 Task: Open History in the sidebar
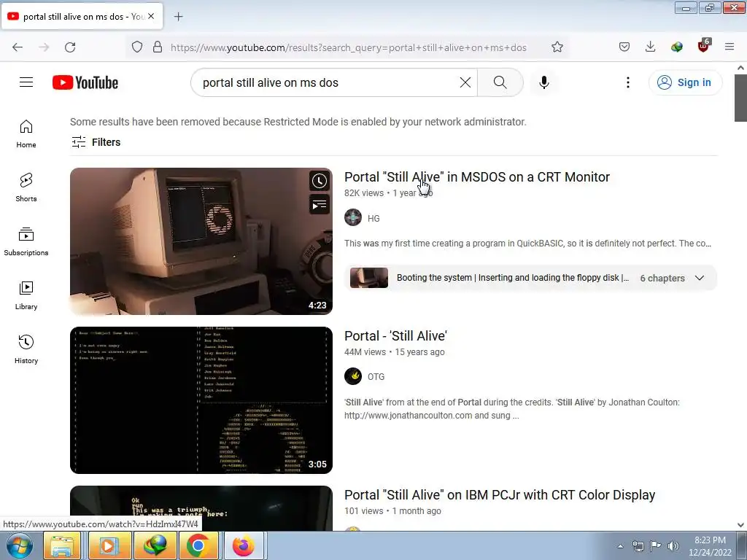tap(26, 349)
